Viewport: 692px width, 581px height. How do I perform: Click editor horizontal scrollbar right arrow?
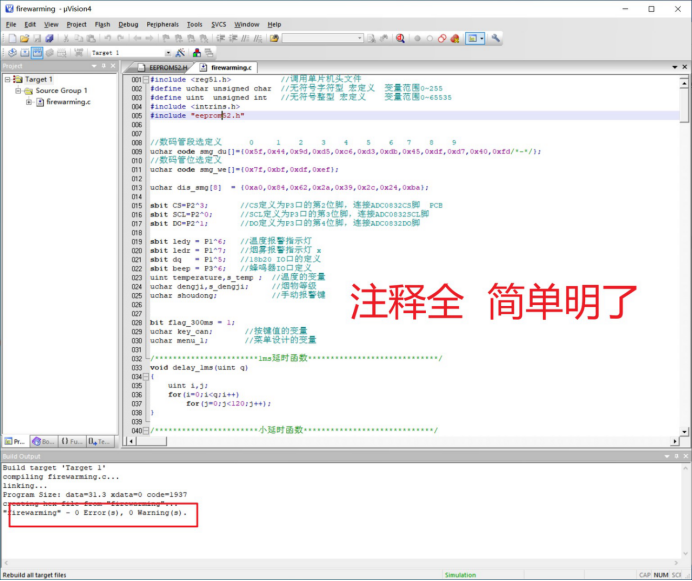point(675,441)
